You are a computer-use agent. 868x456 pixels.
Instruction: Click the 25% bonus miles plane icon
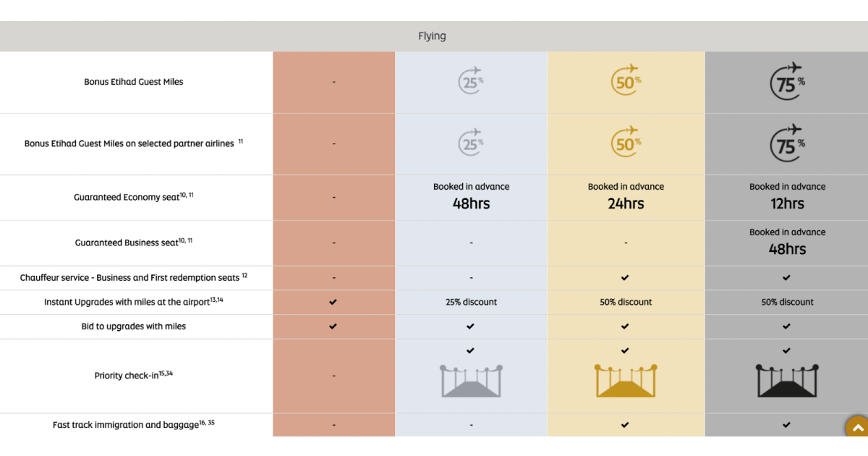click(471, 82)
